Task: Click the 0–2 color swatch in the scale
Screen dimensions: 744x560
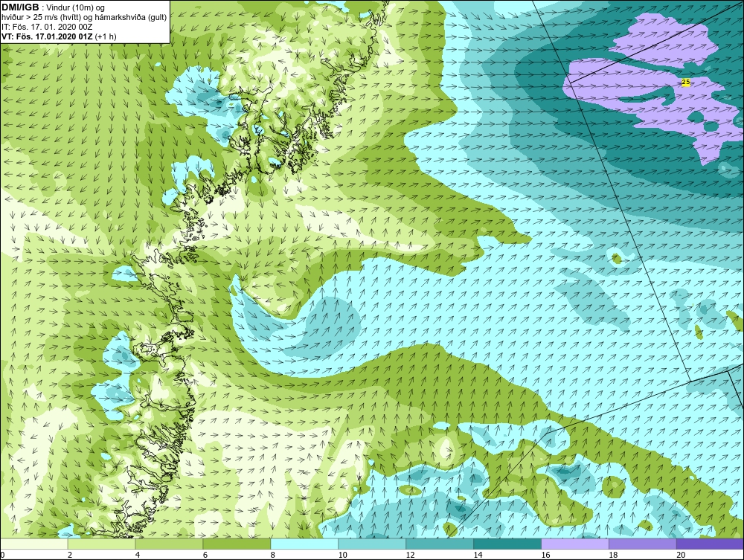Action: click(34, 544)
